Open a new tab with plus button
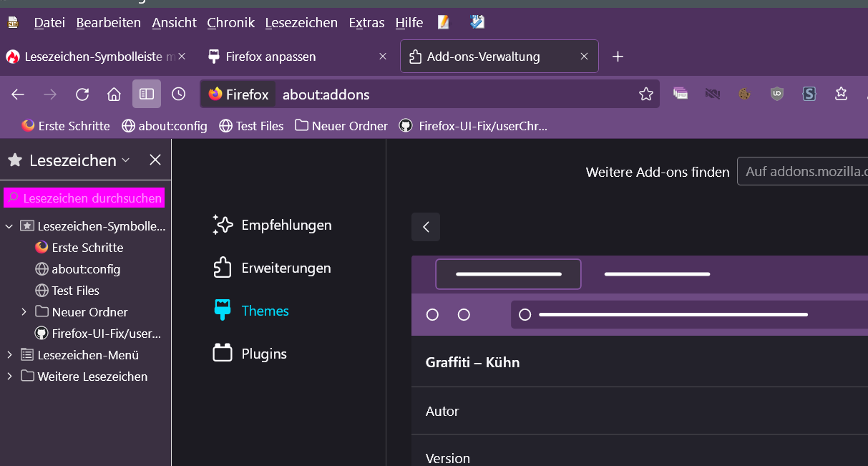The width and height of the screenshot is (868, 466). coord(618,57)
